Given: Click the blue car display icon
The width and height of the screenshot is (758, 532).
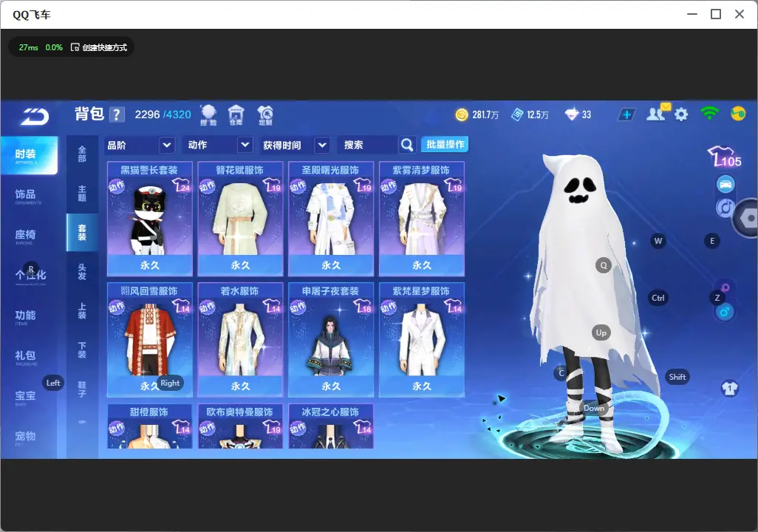Looking at the screenshot, I should coord(725,184).
